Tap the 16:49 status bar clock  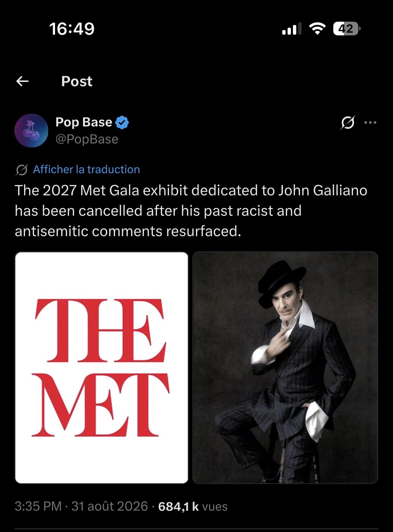(x=72, y=29)
